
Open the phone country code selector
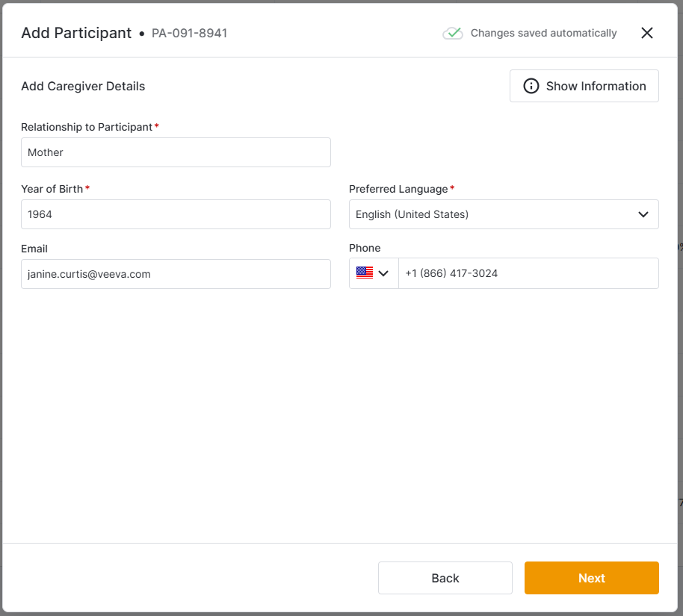pos(373,273)
